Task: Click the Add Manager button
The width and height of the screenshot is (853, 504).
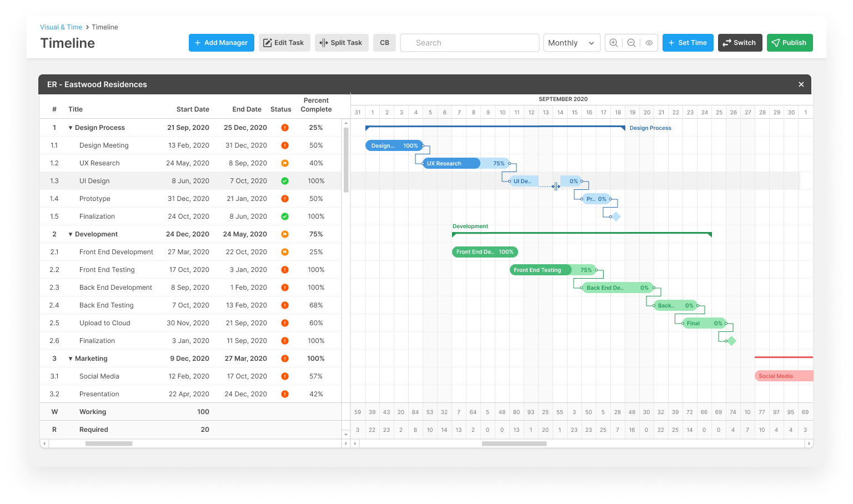Action: 221,43
